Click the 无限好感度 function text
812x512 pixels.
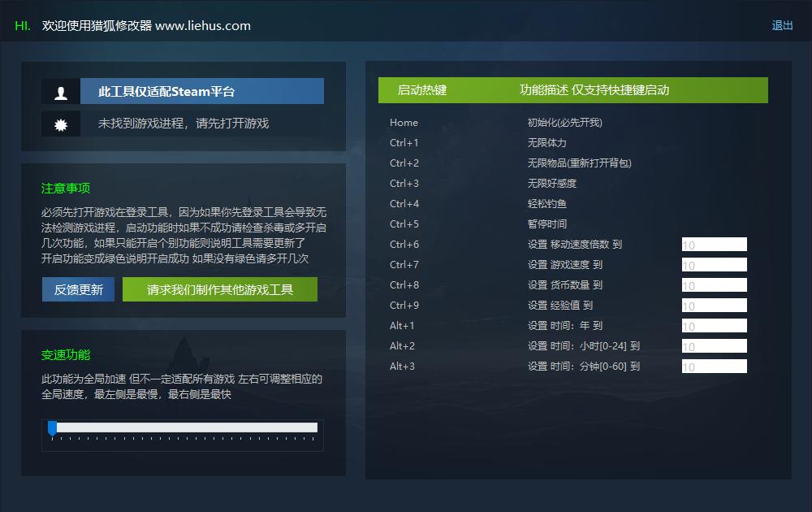point(552,184)
